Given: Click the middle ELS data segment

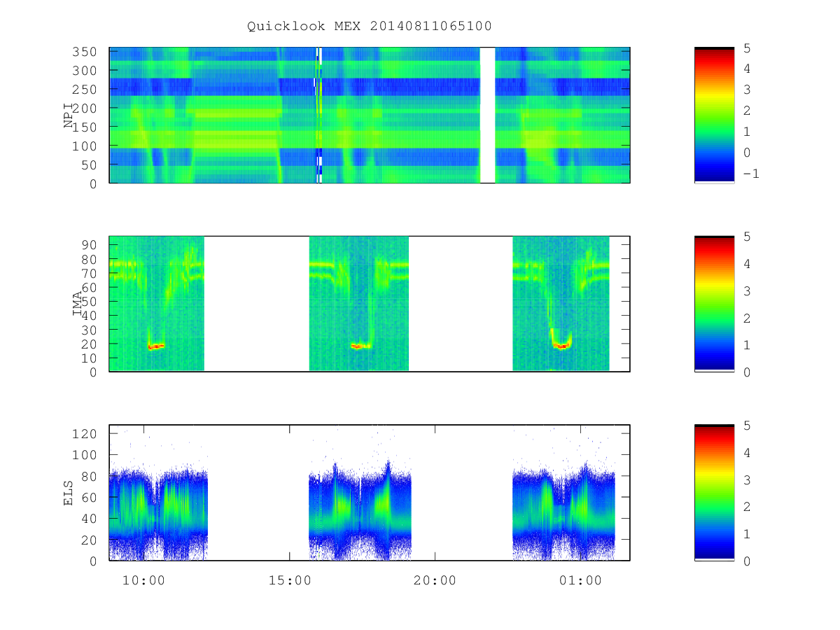Looking at the screenshot, I should (x=360, y=511).
